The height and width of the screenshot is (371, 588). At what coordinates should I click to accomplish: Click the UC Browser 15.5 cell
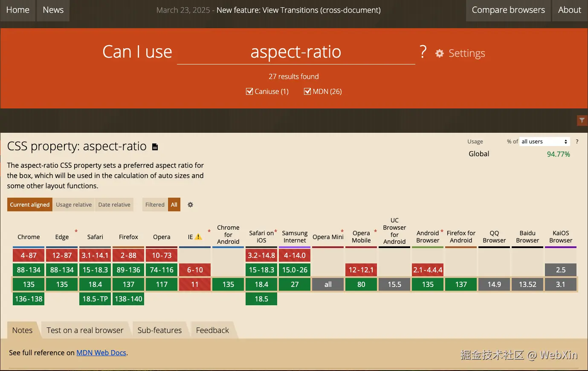pyautogui.click(x=394, y=284)
